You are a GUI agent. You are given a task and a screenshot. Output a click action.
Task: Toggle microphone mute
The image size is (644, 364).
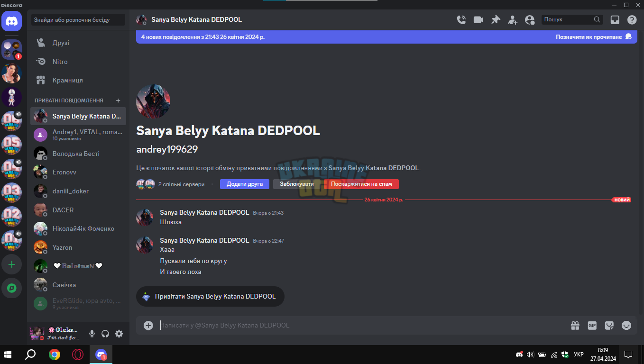tap(92, 334)
